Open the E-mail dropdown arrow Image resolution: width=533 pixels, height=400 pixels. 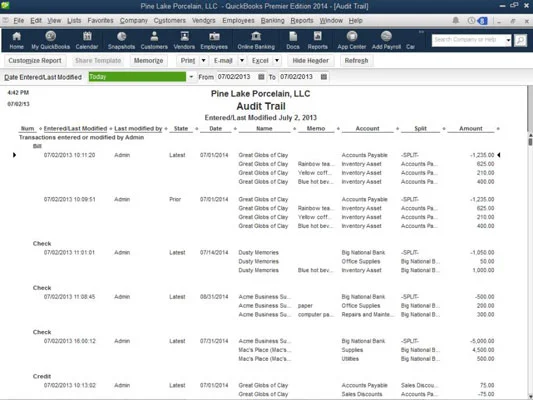242,60
